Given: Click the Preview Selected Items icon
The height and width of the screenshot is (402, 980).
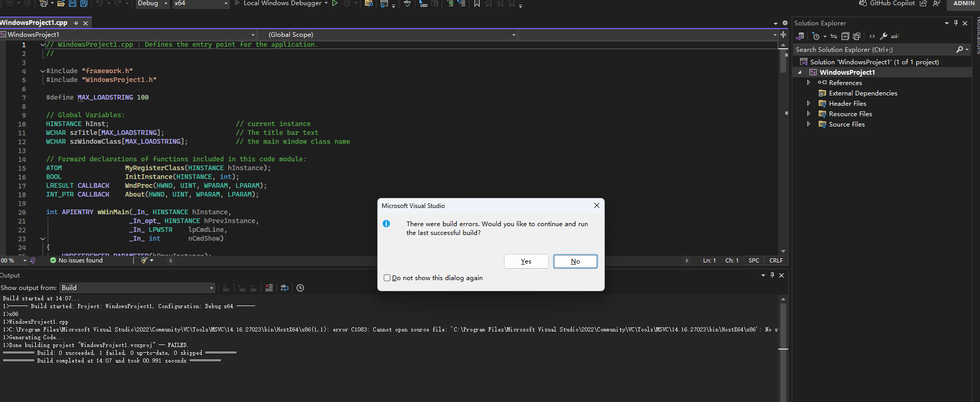Looking at the screenshot, I should coord(895,36).
